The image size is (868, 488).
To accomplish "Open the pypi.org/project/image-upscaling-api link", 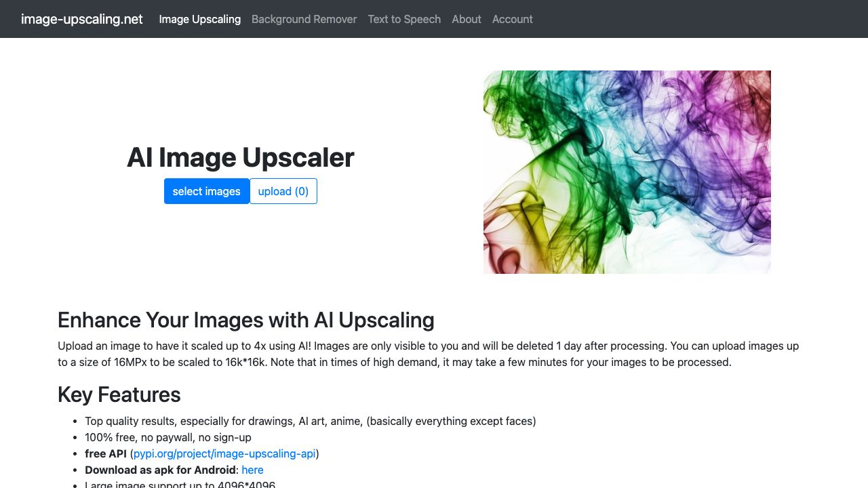I will point(224,453).
